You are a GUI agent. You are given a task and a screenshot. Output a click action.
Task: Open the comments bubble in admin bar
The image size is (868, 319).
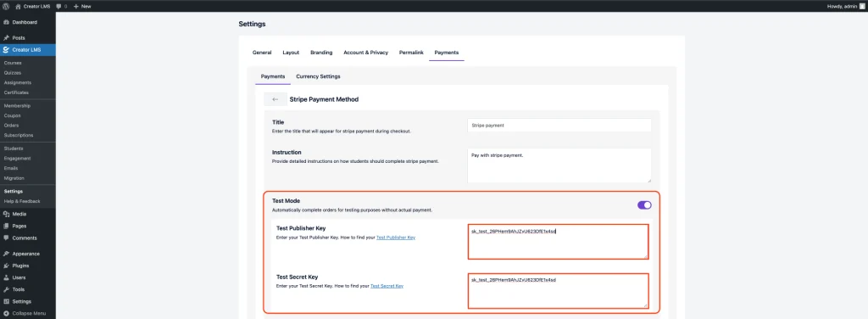coord(58,6)
